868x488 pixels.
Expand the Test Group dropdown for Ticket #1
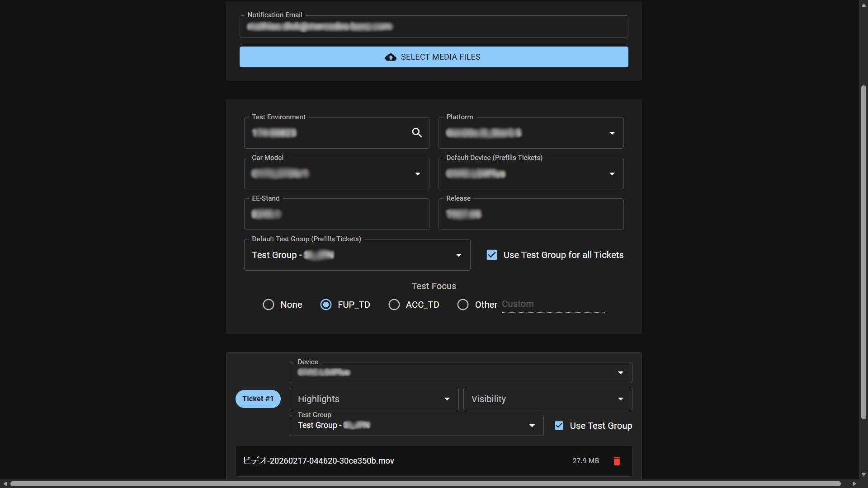coord(532,425)
